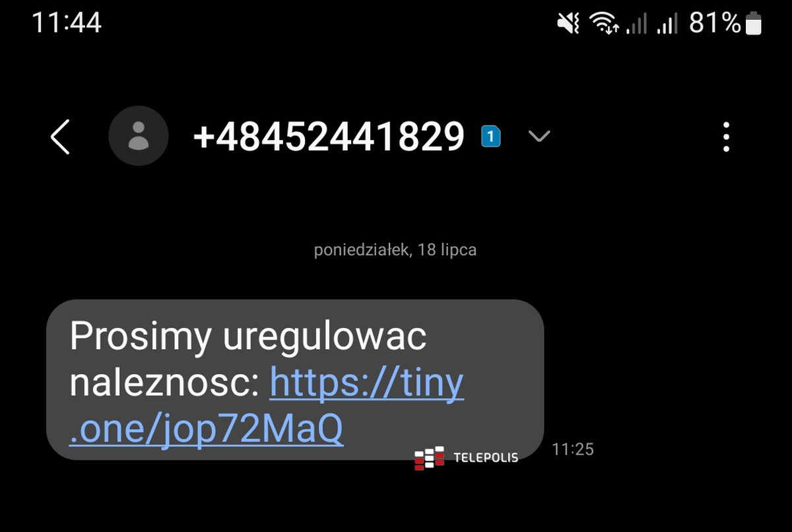Open the https://tiny link in the message

(366, 383)
